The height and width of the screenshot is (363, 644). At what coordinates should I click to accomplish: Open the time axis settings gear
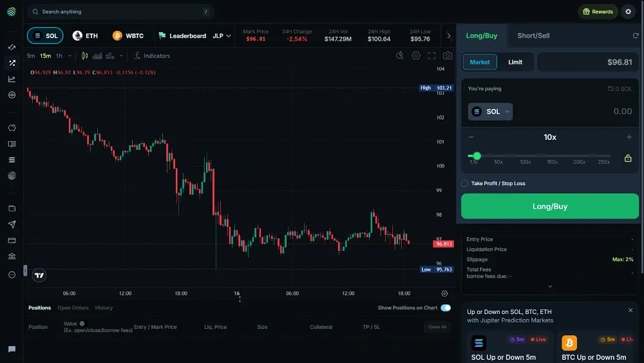[444, 293]
